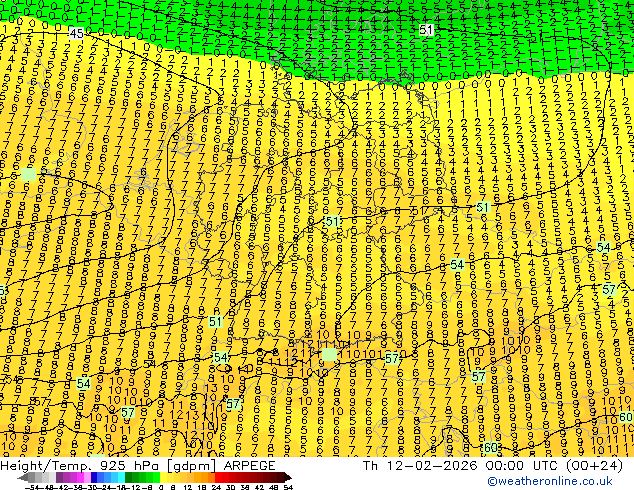Pick the bright red swatch above the 24 label
Viewport: 634px width, 490px height.
[x=218, y=477]
